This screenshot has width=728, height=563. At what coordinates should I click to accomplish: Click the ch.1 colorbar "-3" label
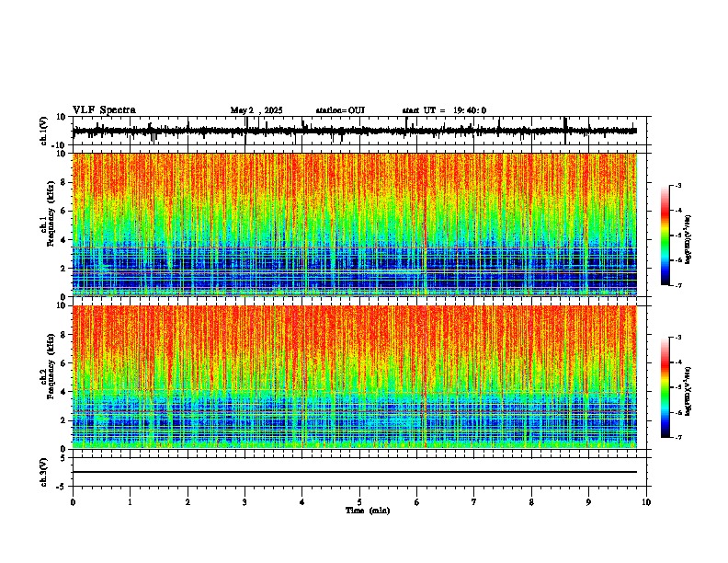click(x=677, y=186)
